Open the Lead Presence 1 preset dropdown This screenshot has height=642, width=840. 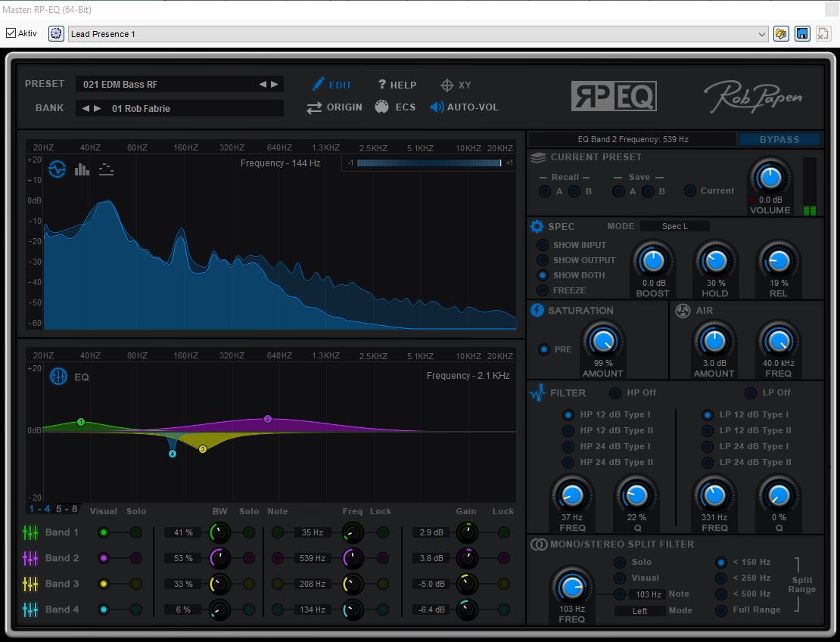pyautogui.click(x=418, y=34)
